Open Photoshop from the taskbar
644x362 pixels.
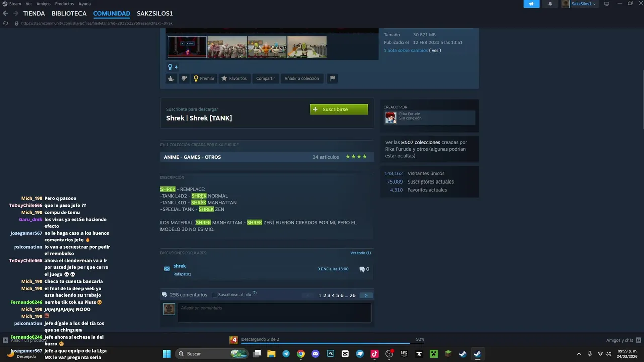[x=330, y=354]
